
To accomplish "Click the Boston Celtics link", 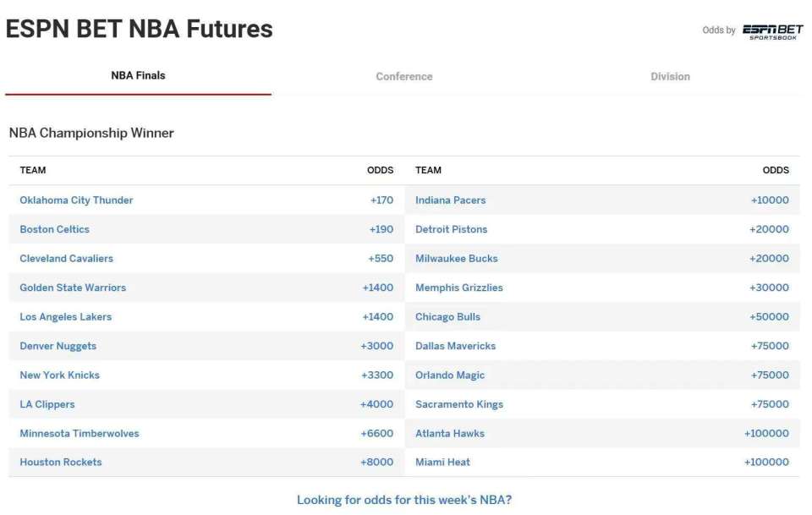I will pos(54,229).
